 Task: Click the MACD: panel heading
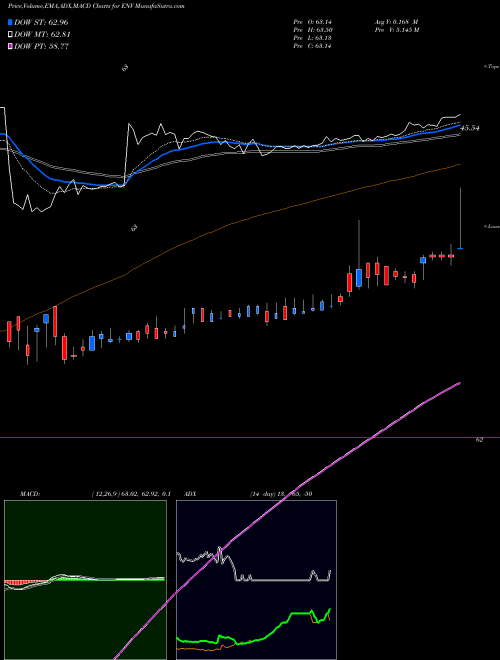tap(30, 494)
